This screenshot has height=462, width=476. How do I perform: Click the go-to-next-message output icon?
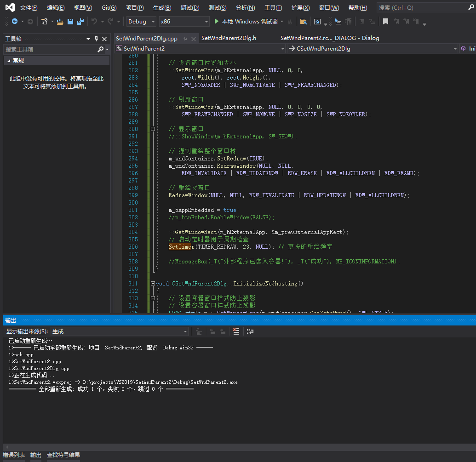[223, 331]
